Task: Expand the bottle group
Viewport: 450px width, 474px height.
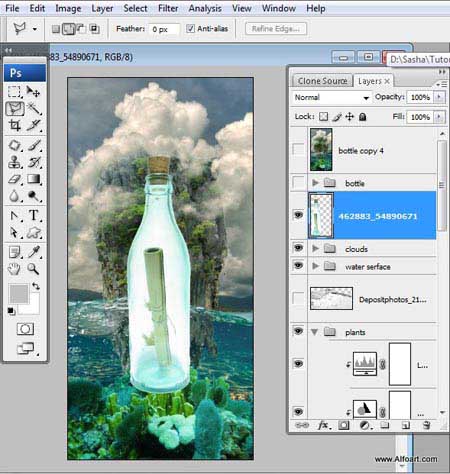Action: pos(315,183)
